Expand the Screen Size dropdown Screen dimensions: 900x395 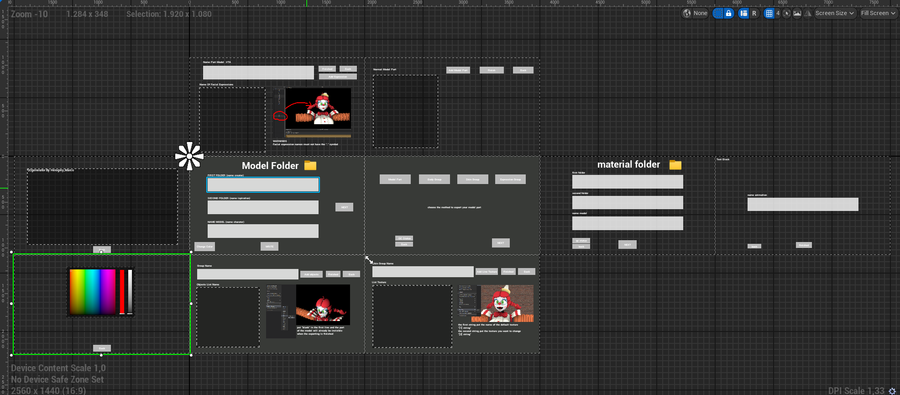835,13
